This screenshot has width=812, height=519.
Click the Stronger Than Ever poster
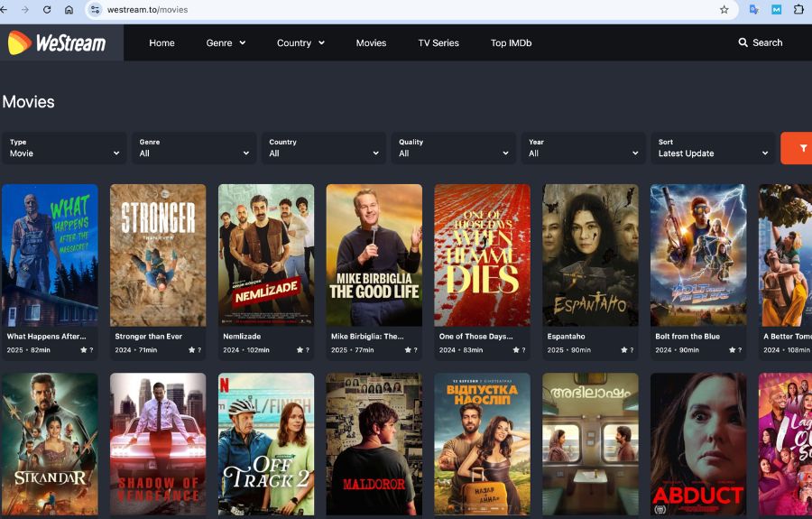pos(158,255)
